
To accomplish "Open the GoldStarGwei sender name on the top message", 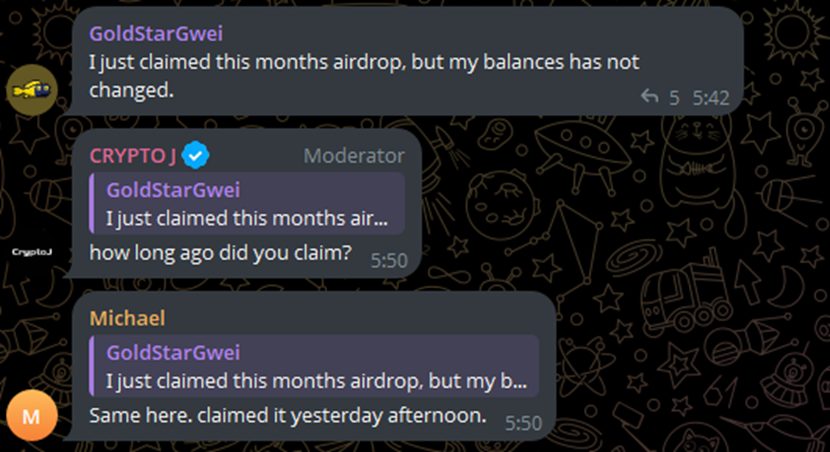I will pyautogui.click(x=155, y=32).
